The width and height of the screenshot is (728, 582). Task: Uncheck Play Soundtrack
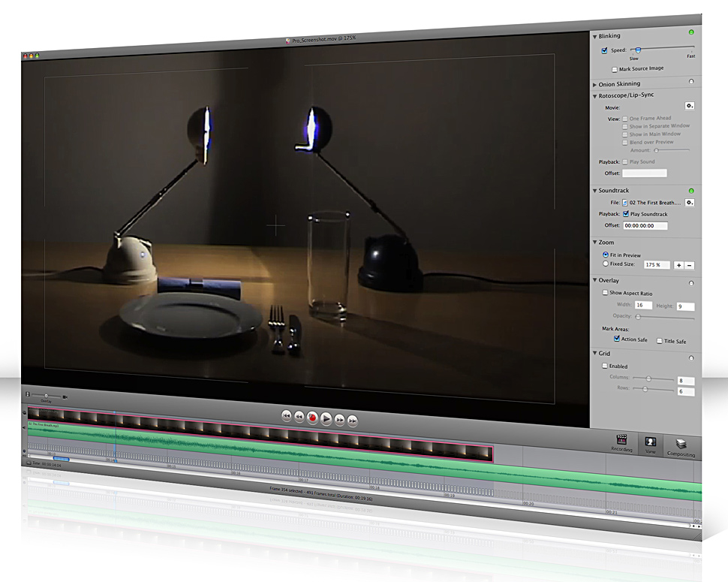pyautogui.click(x=626, y=214)
